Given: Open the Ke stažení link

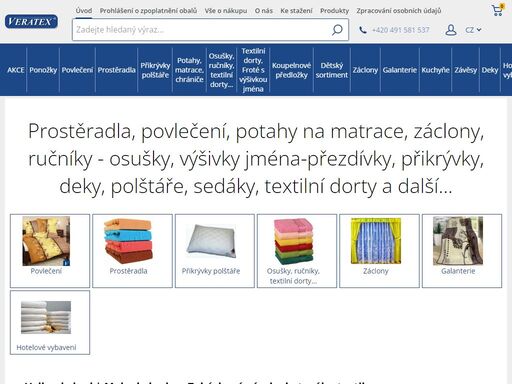Looking at the screenshot, I should coord(296,11).
